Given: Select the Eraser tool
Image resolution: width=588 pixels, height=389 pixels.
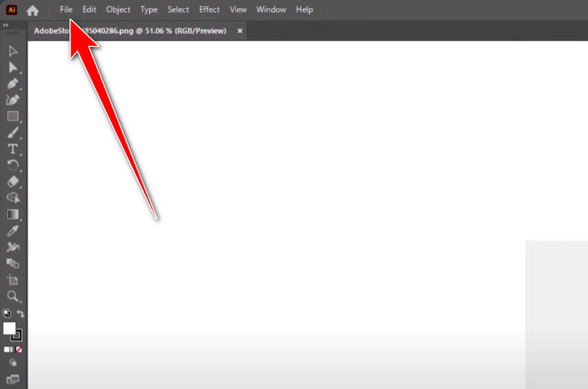Looking at the screenshot, I should (12, 182).
